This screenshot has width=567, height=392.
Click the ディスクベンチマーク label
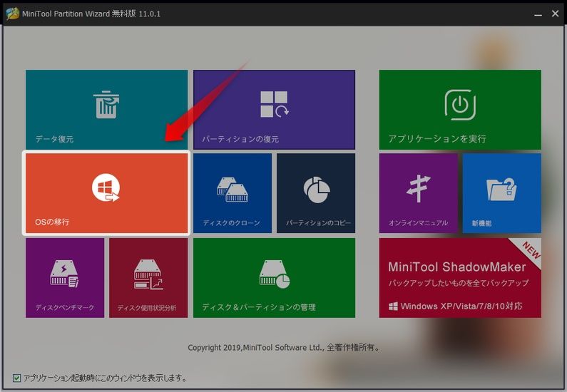pos(65,307)
